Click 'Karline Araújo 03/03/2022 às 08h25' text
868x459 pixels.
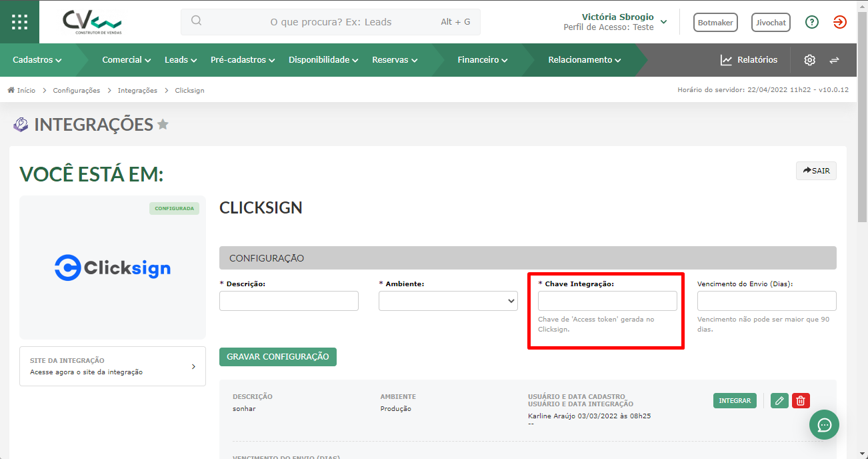589,416
